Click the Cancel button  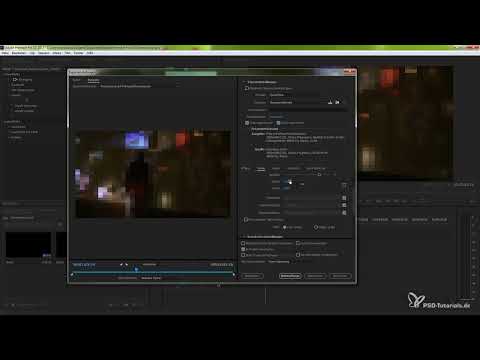coord(340,276)
